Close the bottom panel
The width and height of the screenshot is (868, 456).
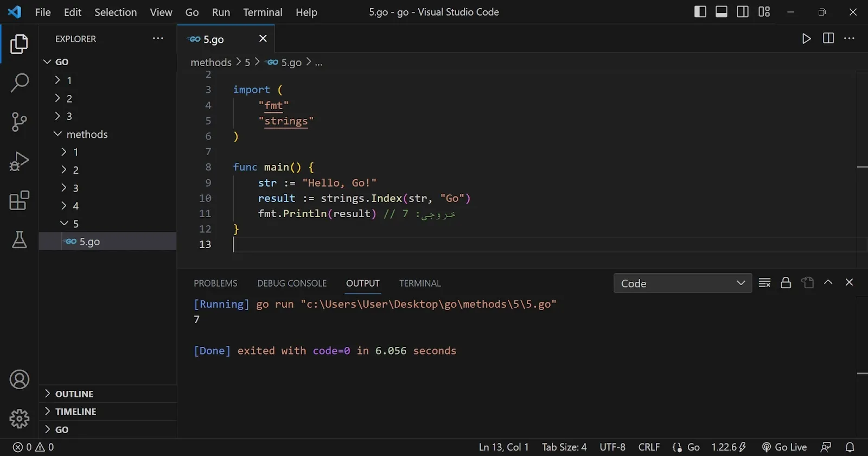point(849,282)
